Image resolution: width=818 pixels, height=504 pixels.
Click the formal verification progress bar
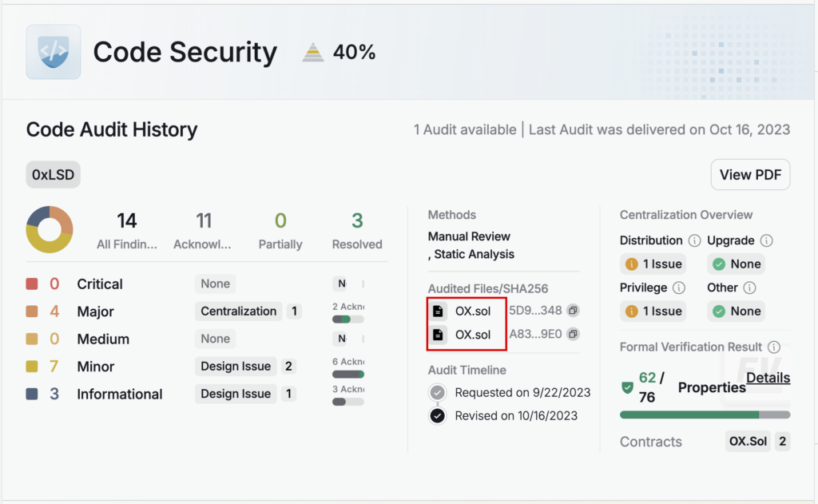point(705,415)
